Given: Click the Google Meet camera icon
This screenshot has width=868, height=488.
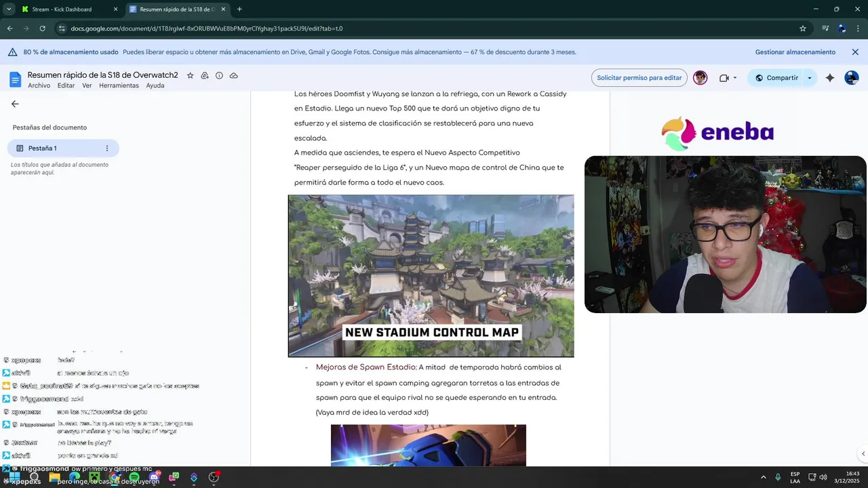Looking at the screenshot, I should coord(724,78).
